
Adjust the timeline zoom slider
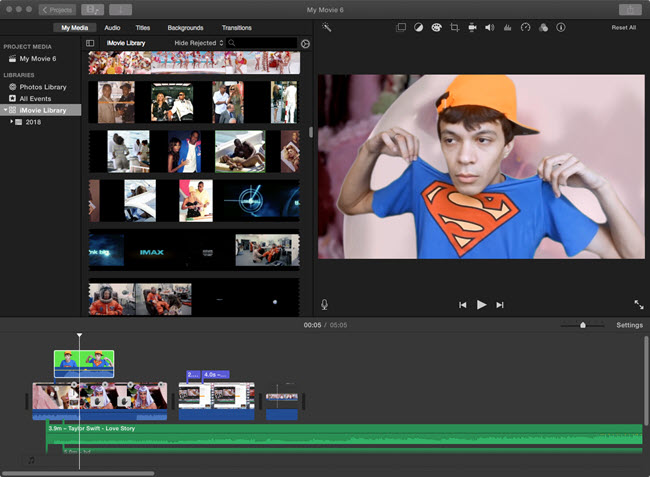583,325
